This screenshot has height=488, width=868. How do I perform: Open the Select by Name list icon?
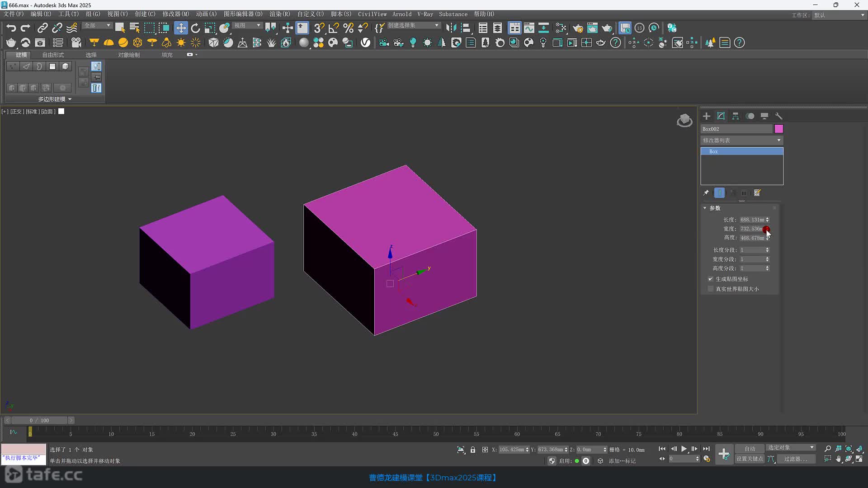[x=134, y=28]
